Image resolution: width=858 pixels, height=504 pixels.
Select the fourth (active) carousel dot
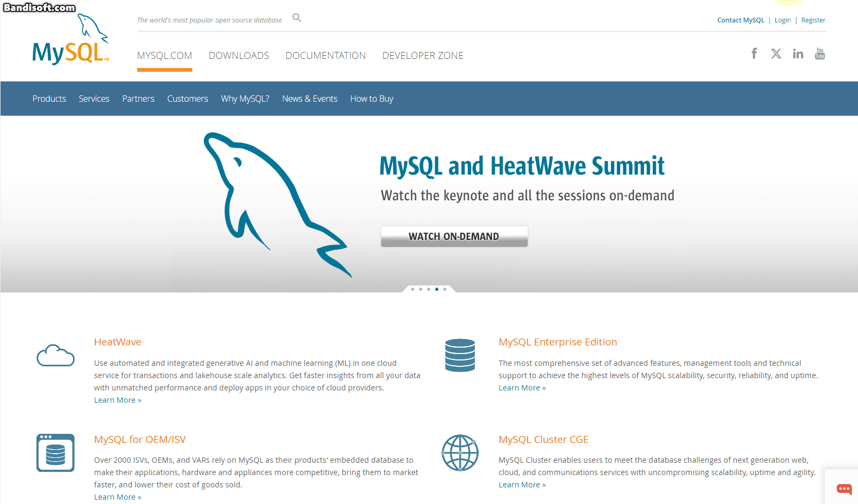(x=437, y=289)
